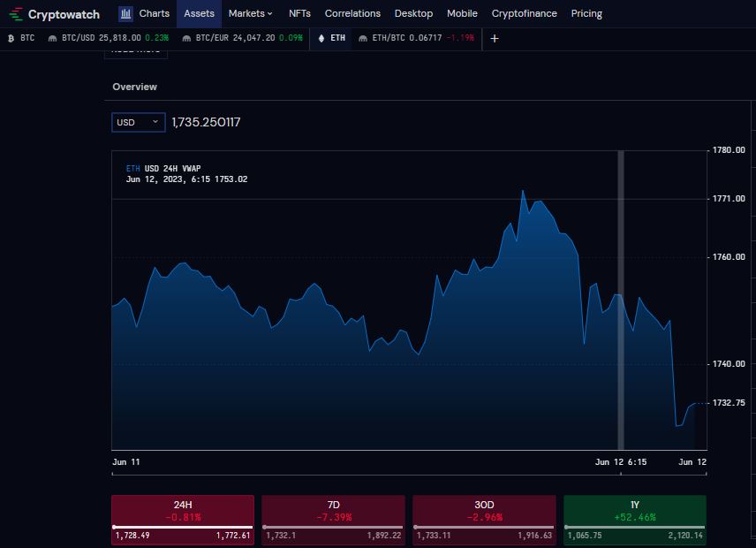Click the -7.39% weekly change

(x=334, y=517)
